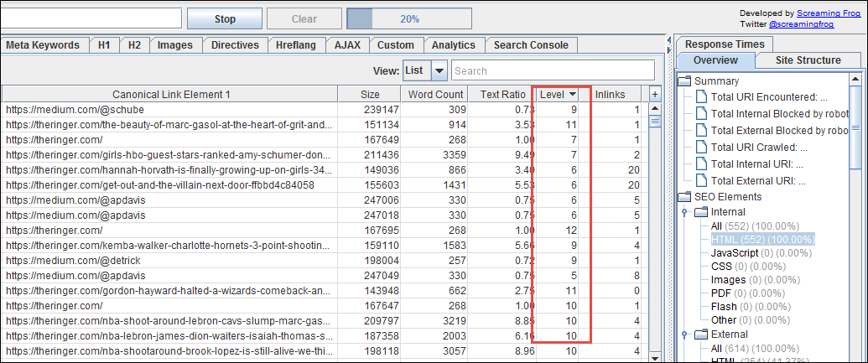This screenshot has height=363, width=868.
Task: Select the get-out-and-the-villain-next-door row
Action: tap(324, 184)
